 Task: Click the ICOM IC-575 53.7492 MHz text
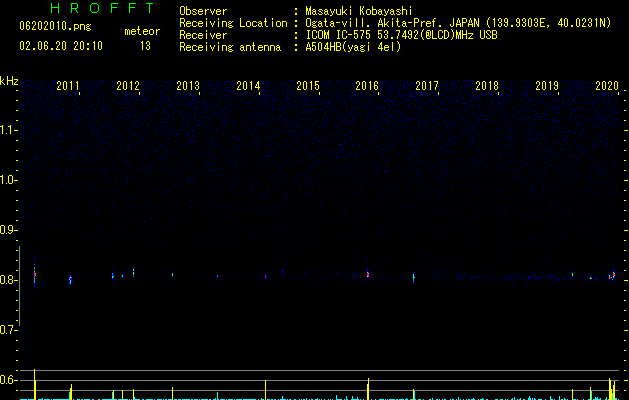[401, 35]
